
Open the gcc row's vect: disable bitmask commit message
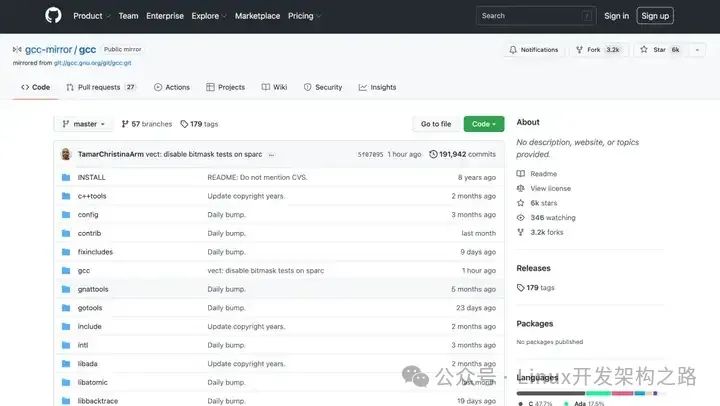[265, 271]
